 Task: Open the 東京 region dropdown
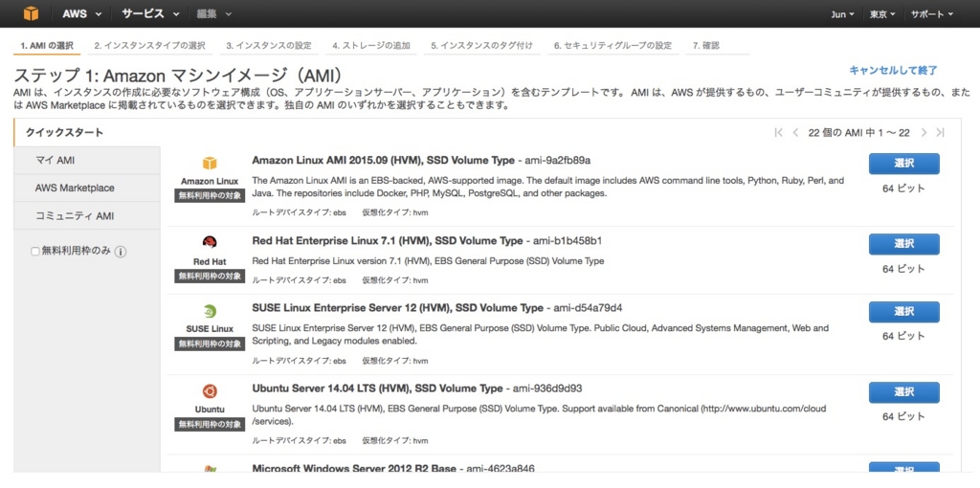coord(882,14)
